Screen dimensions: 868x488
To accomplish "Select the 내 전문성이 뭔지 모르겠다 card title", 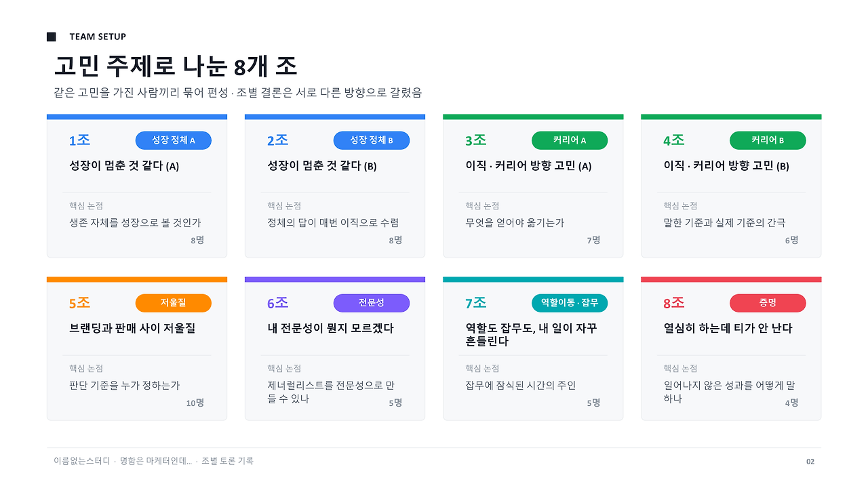I will click(x=330, y=328).
